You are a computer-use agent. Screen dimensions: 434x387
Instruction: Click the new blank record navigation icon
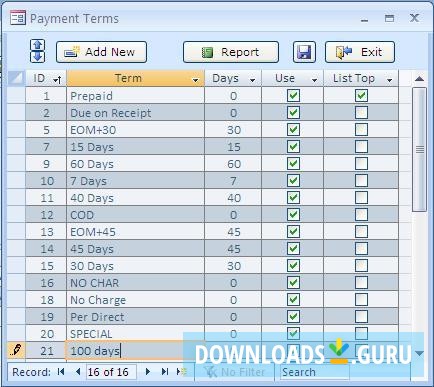(182, 371)
